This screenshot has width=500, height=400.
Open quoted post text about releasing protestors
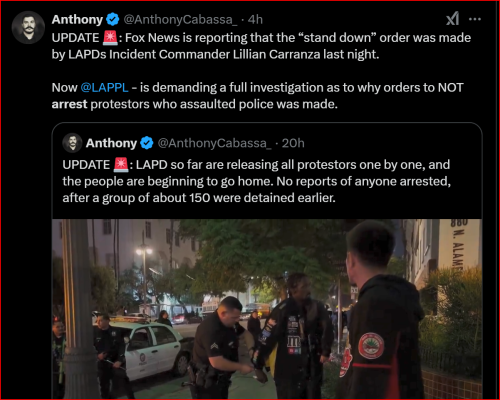click(257, 181)
